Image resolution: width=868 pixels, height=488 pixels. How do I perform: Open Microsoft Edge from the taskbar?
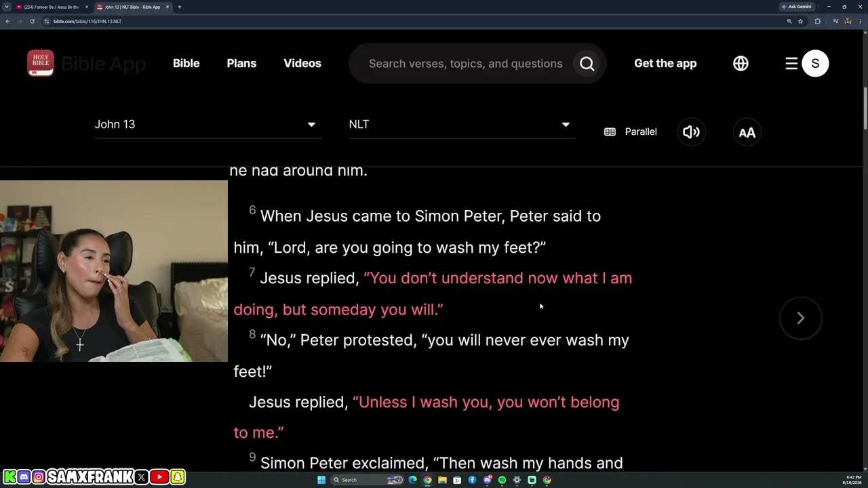point(412,480)
